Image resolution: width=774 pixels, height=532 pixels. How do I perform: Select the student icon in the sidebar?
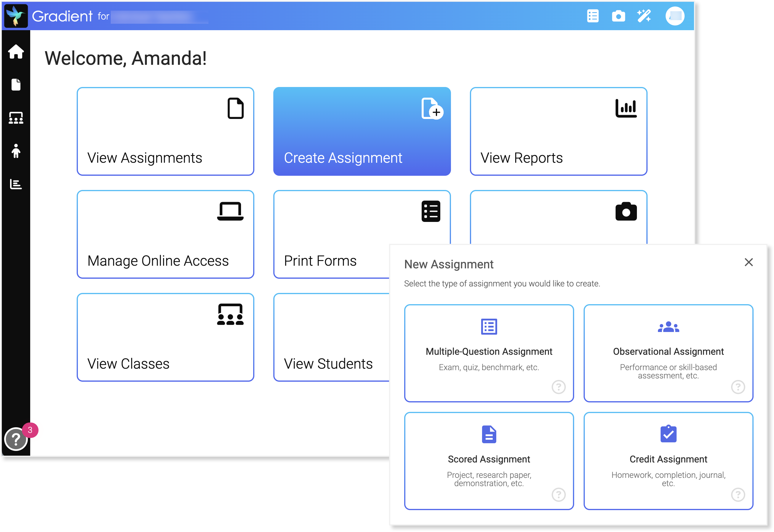point(16,151)
